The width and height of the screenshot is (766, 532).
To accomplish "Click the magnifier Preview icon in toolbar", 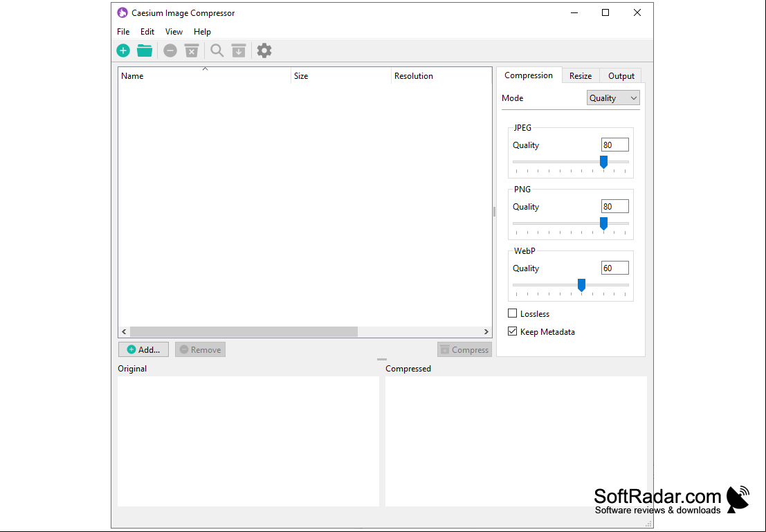I will tap(217, 51).
